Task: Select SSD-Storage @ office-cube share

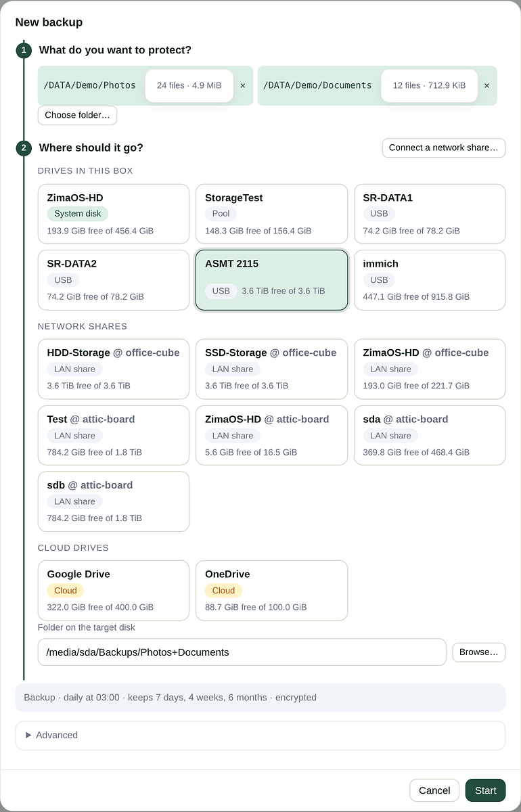Action: tap(271, 369)
